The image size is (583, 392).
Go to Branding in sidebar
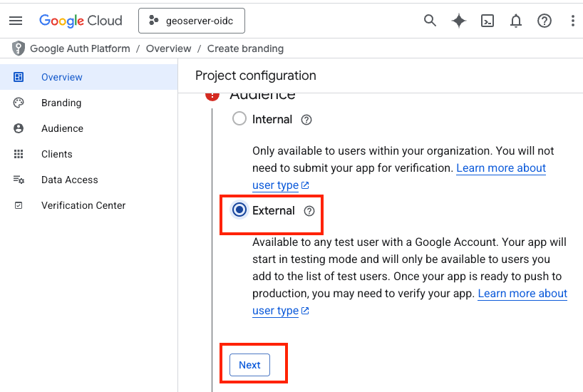[61, 103]
